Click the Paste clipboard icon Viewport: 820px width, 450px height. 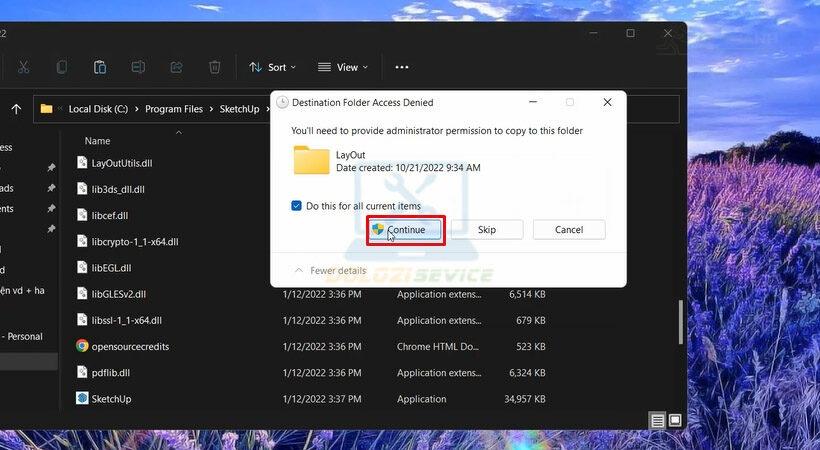tap(100, 67)
